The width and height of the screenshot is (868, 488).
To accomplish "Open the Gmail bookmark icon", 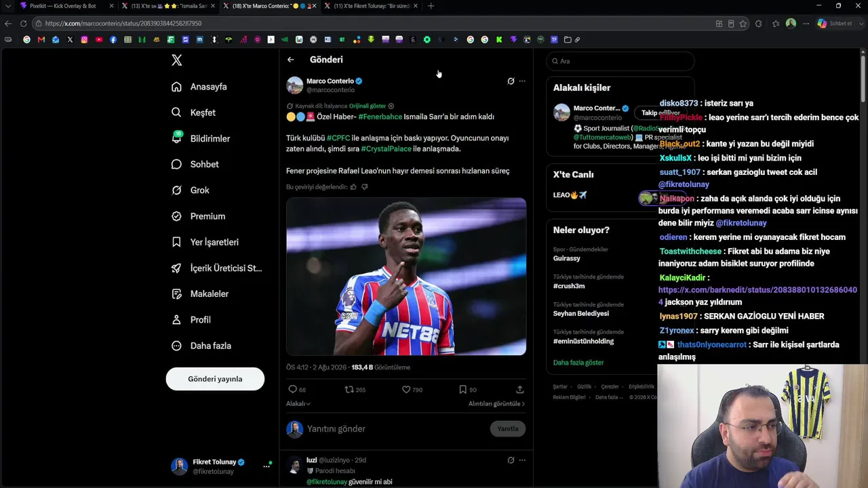I will tap(41, 39).
